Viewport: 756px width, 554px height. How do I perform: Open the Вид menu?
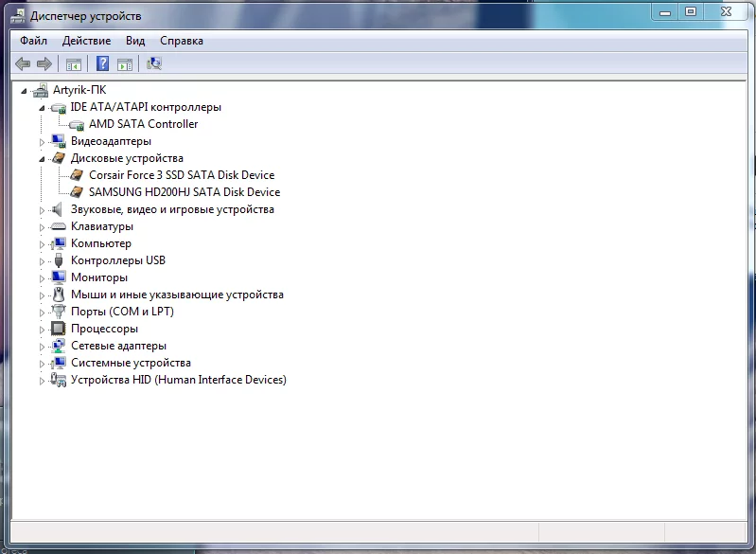pos(135,41)
